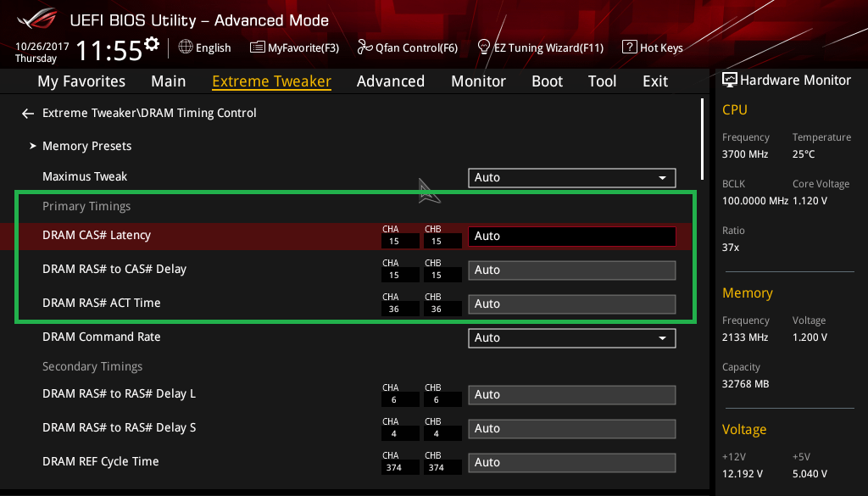This screenshot has height=496, width=868.
Task: Select the DRAM RAS# ACT Time field
Action: click(571, 304)
